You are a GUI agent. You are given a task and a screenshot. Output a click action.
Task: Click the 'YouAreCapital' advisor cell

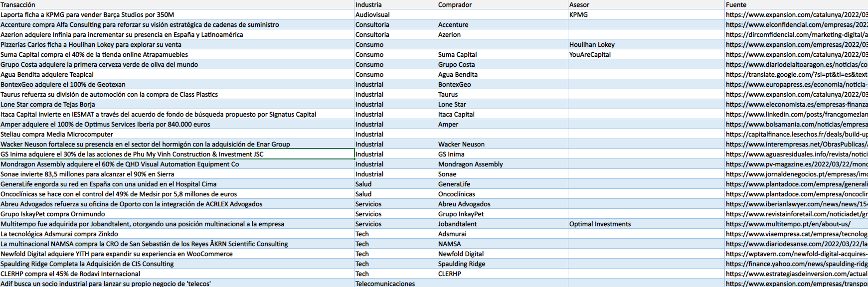pos(646,54)
